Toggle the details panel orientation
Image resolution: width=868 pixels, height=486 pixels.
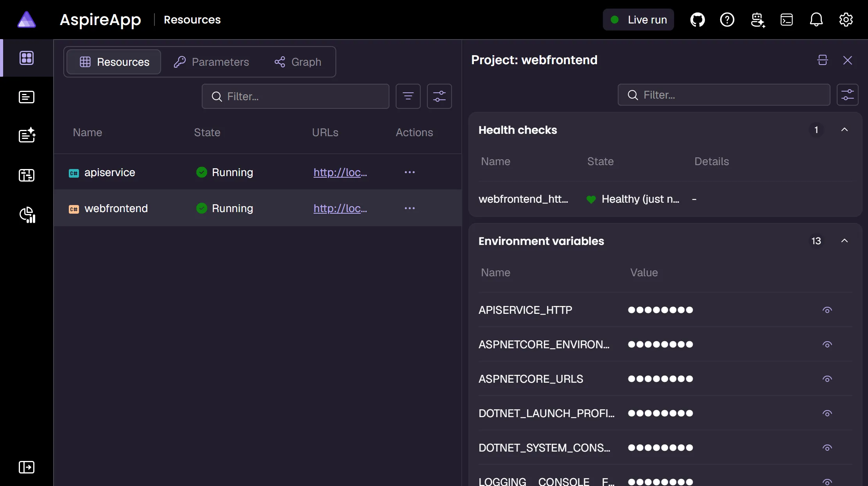point(823,60)
